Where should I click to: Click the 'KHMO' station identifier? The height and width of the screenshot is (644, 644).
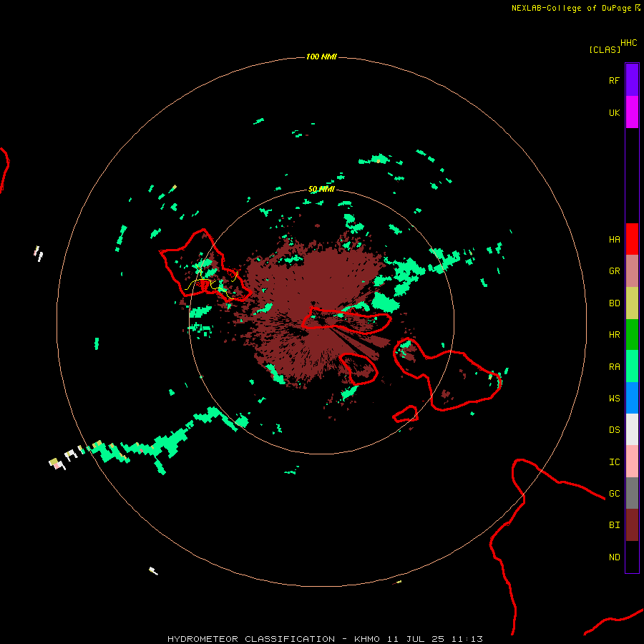click(x=367, y=639)
